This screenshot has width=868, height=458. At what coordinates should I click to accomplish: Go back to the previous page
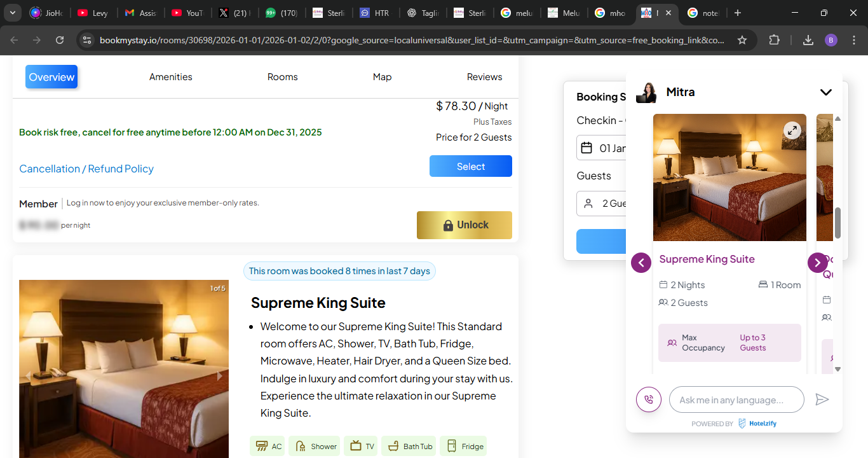click(x=14, y=40)
